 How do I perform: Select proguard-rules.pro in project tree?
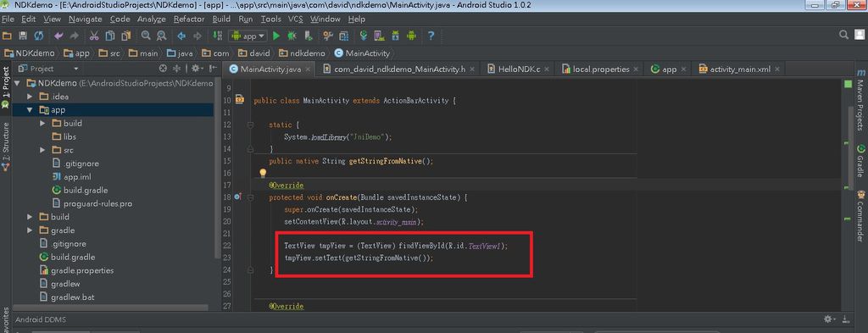point(97,203)
